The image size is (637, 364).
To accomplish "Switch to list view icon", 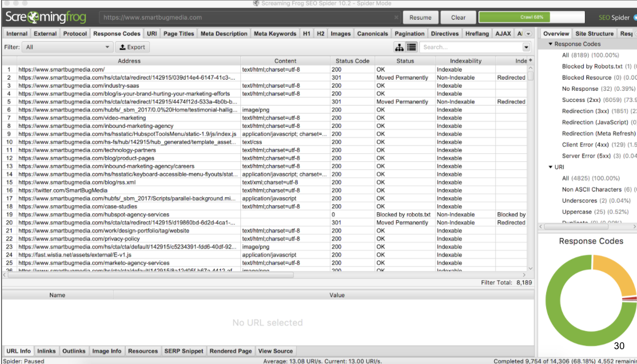I will (411, 47).
